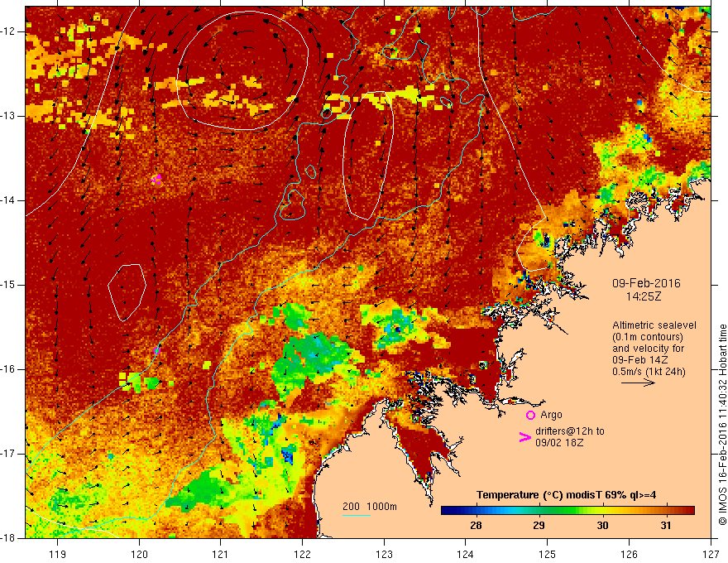Click the longitude axis label 119
Viewport: 728px width, 563px height.
tap(58, 554)
